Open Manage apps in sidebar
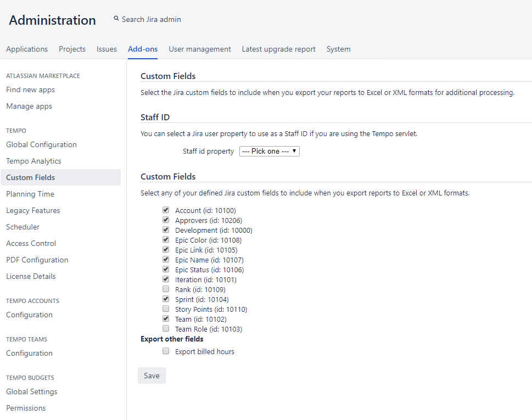 tap(29, 106)
